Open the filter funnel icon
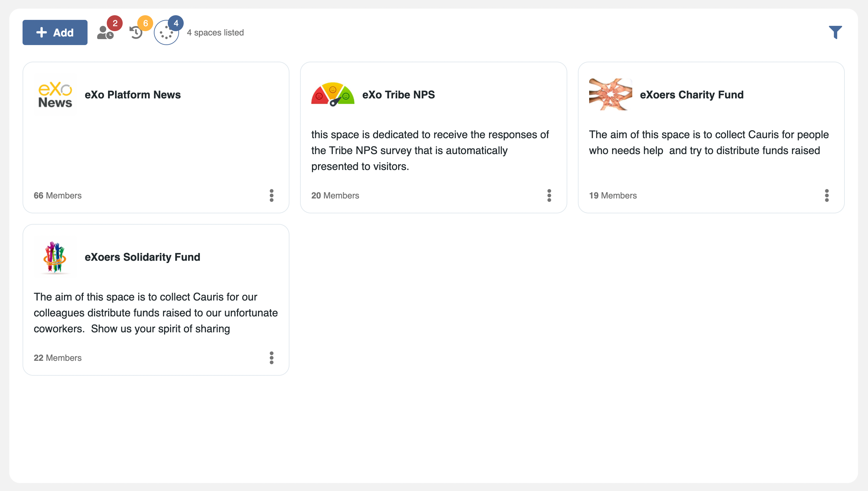This screenshot has height=491, width=868. [835, 32]
